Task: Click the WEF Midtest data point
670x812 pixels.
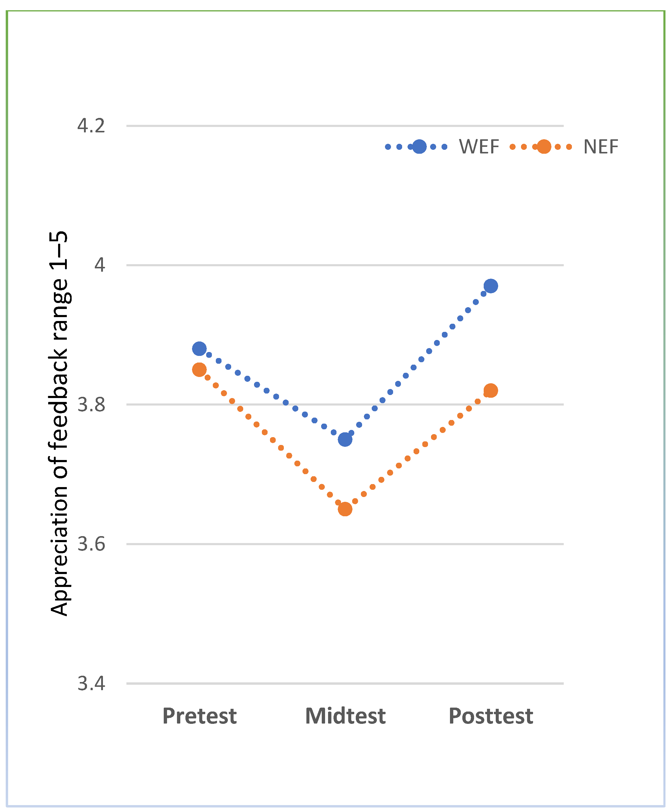Action: (345, 439)
